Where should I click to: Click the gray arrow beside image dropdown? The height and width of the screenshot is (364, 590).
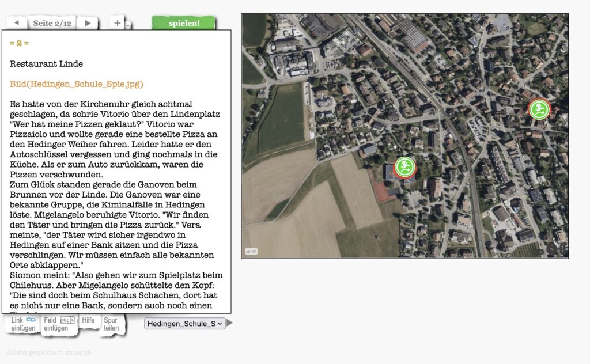(x=230, y=323)
